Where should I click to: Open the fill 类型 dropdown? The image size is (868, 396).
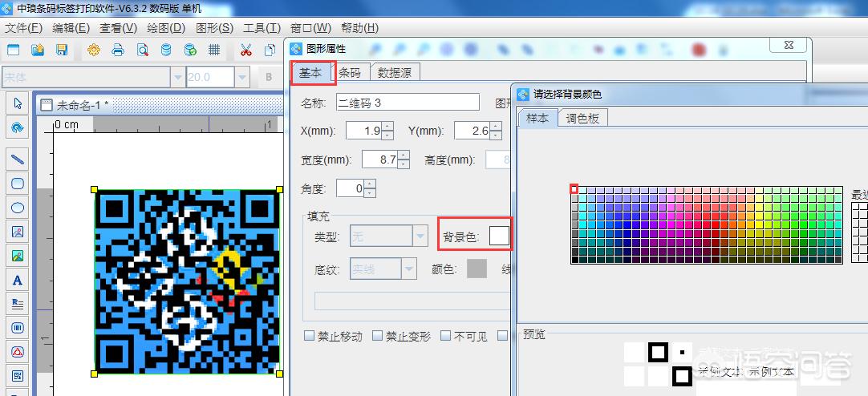[x=420, y=236]
